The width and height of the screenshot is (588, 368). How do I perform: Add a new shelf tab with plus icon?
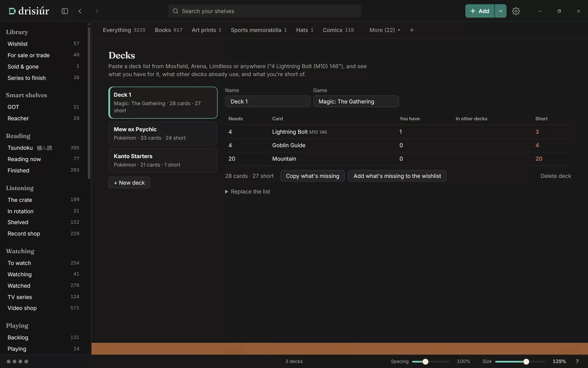point(412,30)
